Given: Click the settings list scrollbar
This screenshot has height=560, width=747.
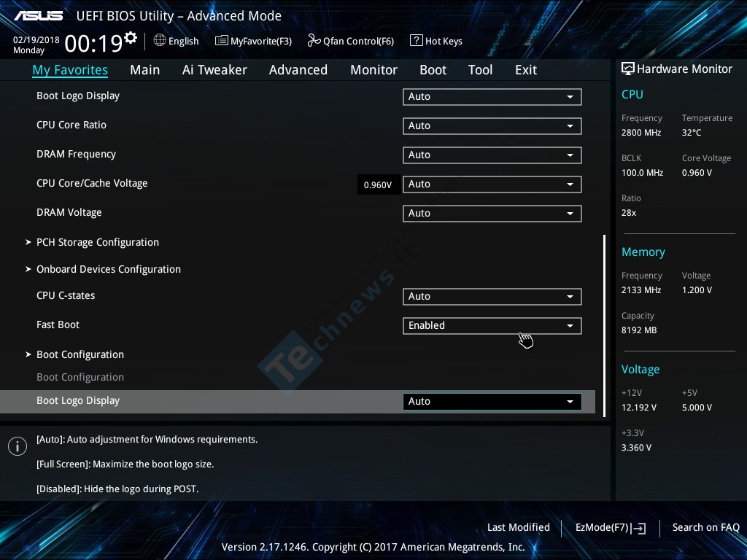Looking at the screenshot, I should (604, 326).
